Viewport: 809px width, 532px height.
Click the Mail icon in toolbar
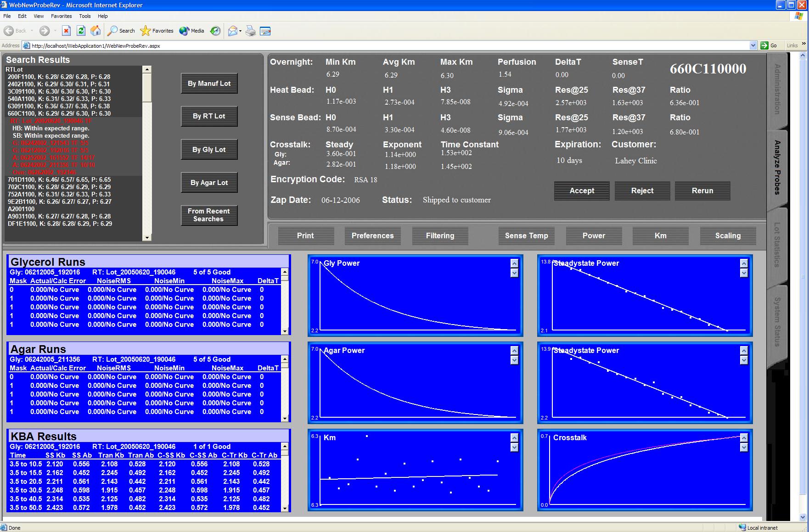pos(233,31)
